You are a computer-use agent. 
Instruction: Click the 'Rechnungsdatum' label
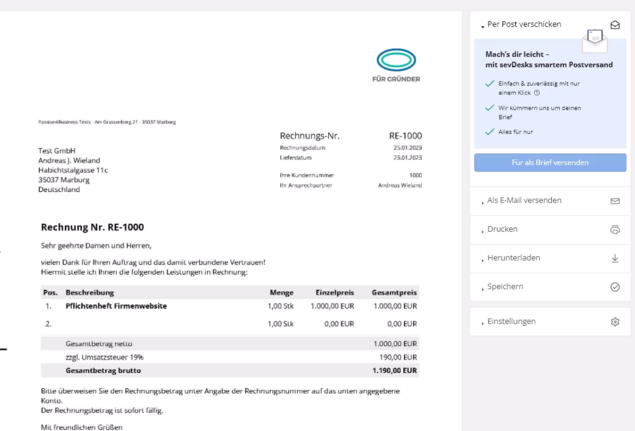point(302,148)
